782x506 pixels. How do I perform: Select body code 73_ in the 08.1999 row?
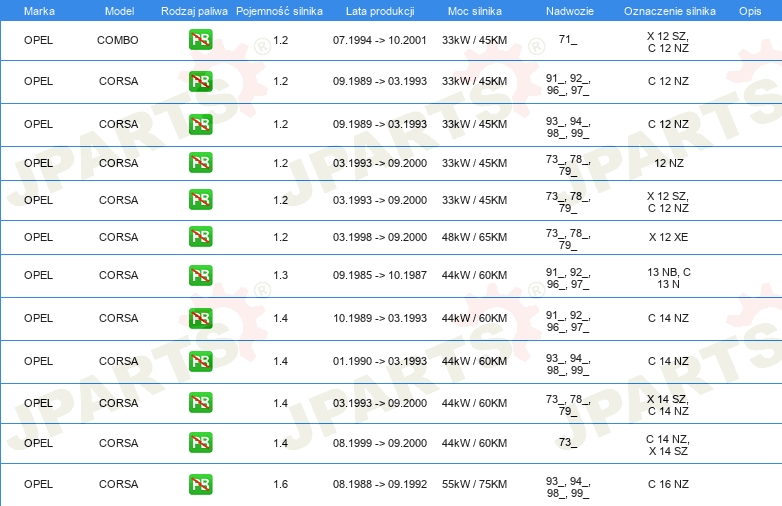[x=568, y=442]
